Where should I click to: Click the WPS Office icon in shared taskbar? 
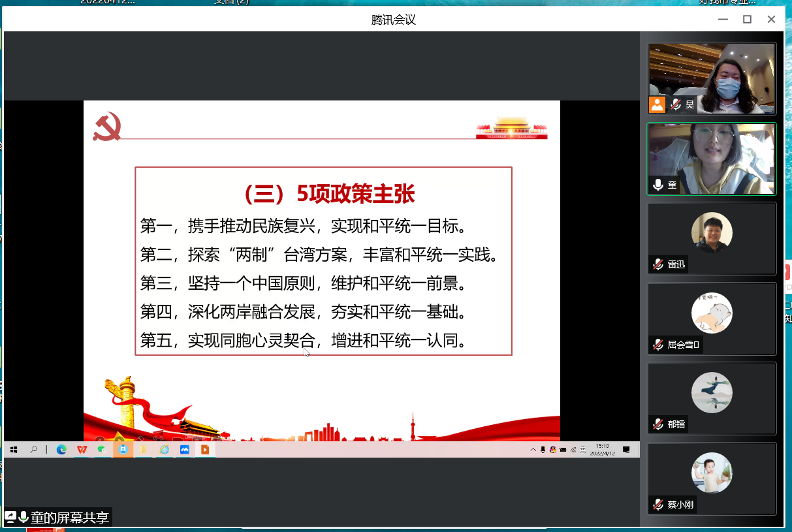(x=82, y=449)
